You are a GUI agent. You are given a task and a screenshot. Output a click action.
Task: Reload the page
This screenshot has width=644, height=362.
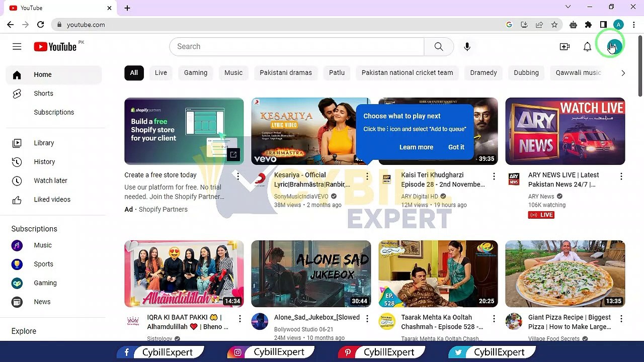pyautogui.click(x=41, y=25)
